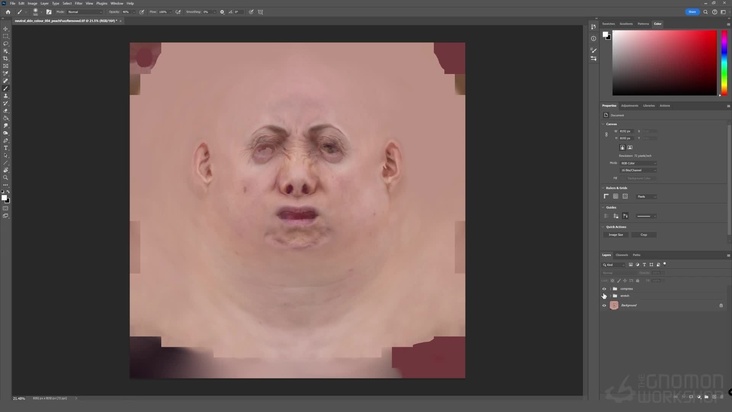This screenshot has height=412, width=732.
Task: Select the Dodge tool
Action: 6,133
